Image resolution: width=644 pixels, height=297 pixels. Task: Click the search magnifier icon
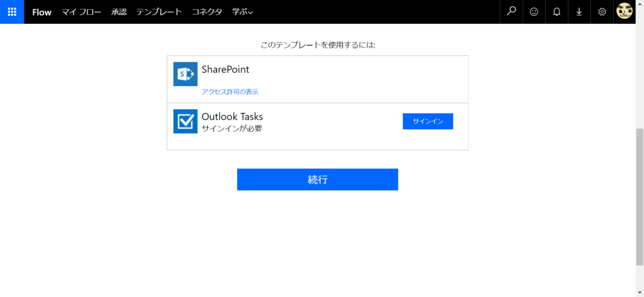511,12
